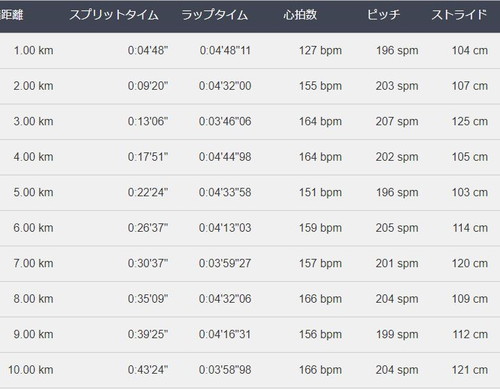Select the 120 cm stride value
500x389 pixels.
[470, 263]
